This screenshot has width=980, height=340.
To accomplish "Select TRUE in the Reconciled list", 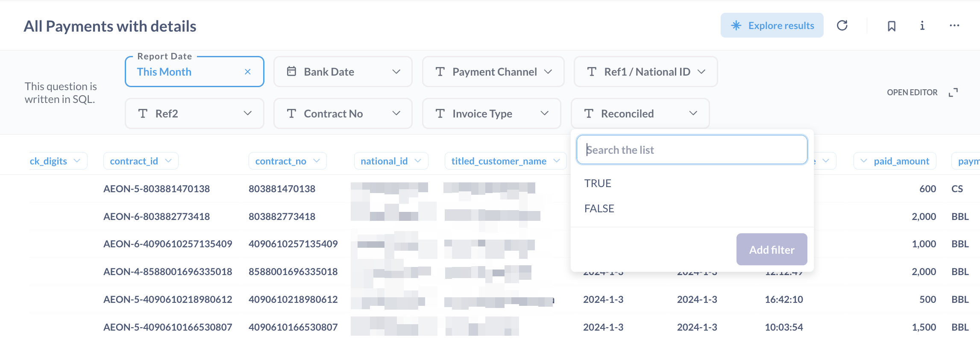I will pyautogui.click(x=598, y=183).
